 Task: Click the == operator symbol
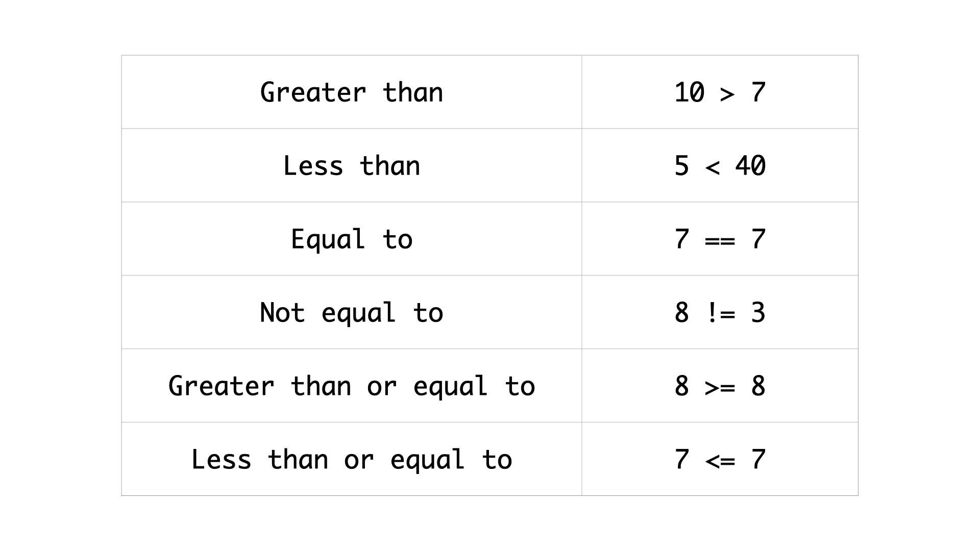720,240
